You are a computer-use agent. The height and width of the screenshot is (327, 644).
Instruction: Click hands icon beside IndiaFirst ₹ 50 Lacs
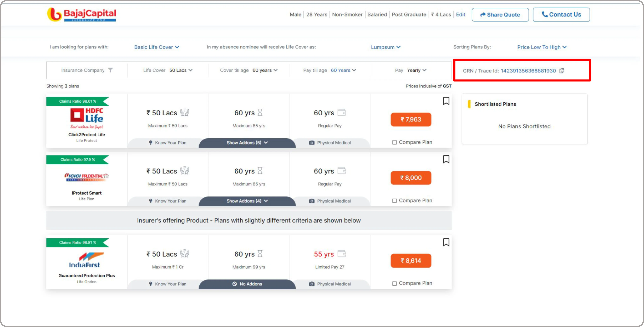pos(185,254)
